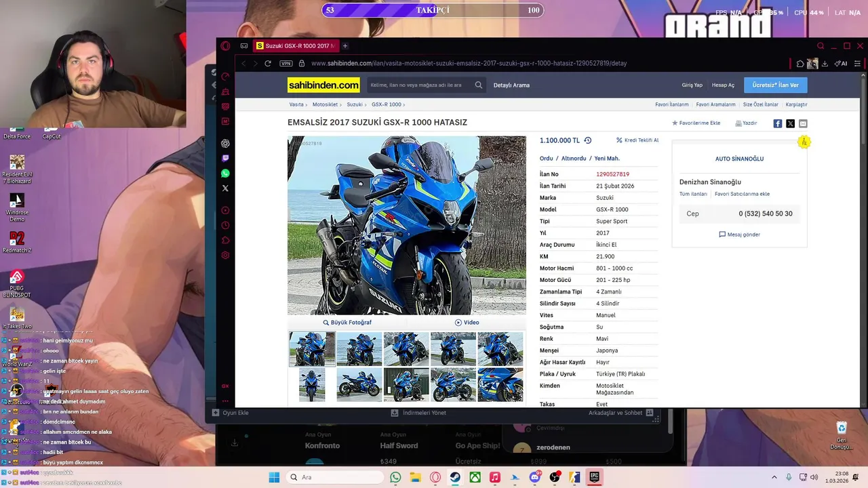Click 'Hesap Aç' sign-up link
This screenshot has height=488, width=868.
point(723,85)
